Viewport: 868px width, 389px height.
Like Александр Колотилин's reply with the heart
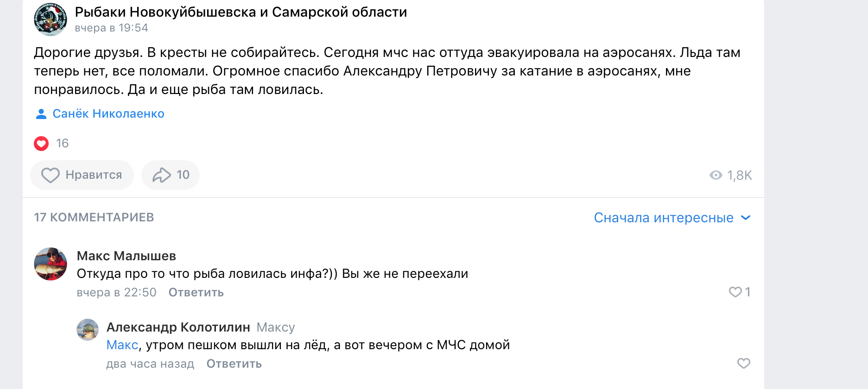click(x=744, y=364)
